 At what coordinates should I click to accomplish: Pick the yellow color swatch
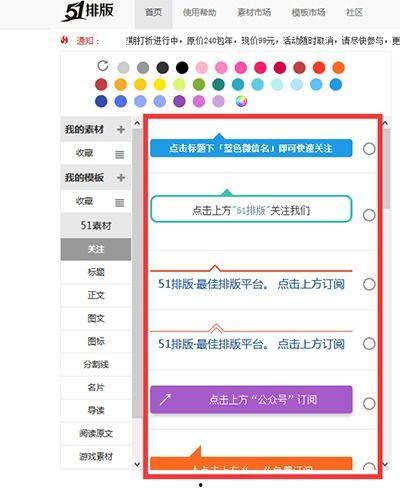(x=160, y=84)
